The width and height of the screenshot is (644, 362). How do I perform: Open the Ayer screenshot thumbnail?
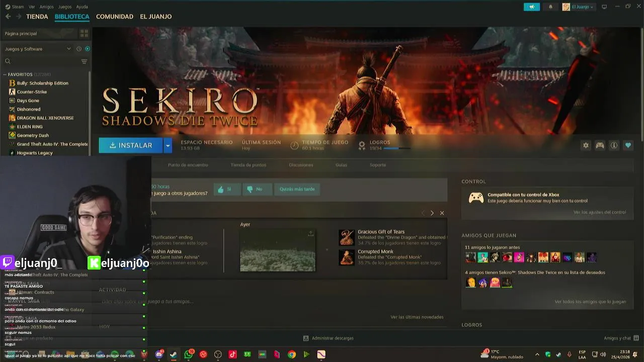tap(278, 250)
